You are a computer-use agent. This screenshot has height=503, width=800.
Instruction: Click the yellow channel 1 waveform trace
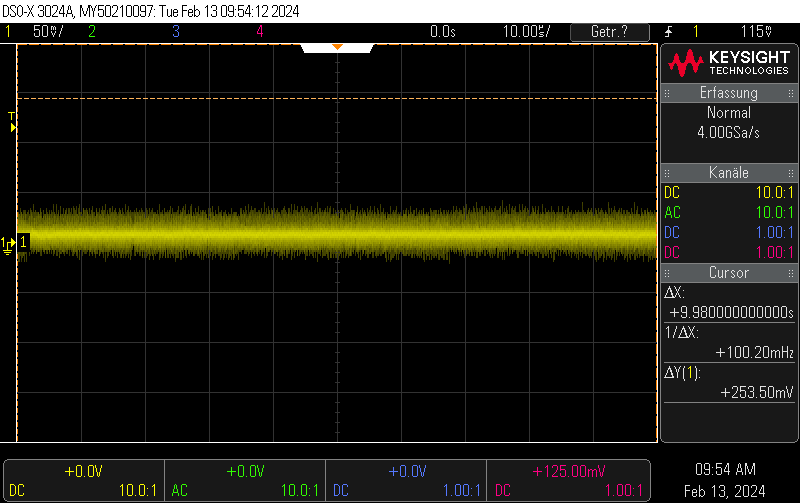337,232
